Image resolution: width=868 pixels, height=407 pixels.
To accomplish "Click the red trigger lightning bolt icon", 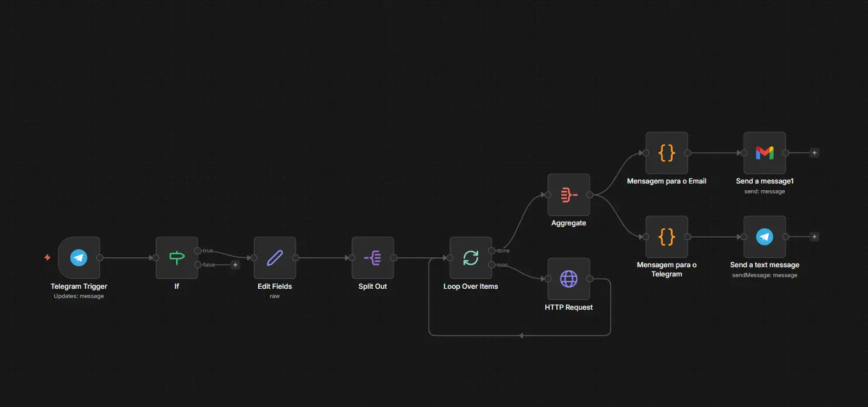I will pyautogui.click(x=47, y=257).
